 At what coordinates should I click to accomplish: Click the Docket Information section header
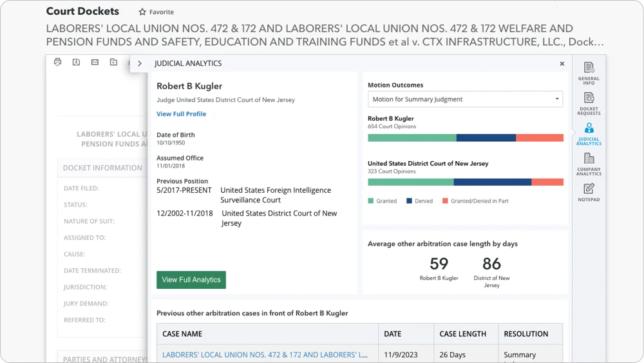pos(102,168)
